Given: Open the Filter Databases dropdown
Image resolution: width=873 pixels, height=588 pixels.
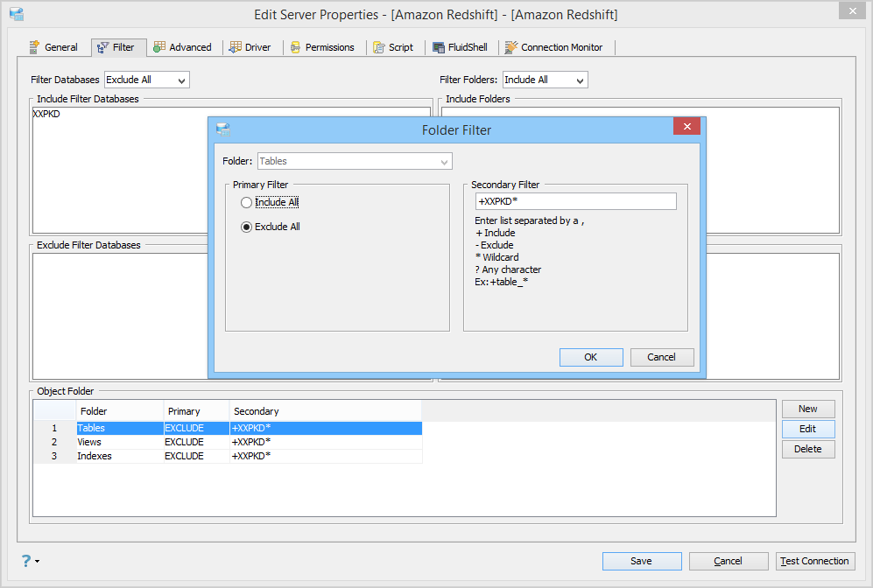Looking at the screenshot, I should [x=181, y=80].
